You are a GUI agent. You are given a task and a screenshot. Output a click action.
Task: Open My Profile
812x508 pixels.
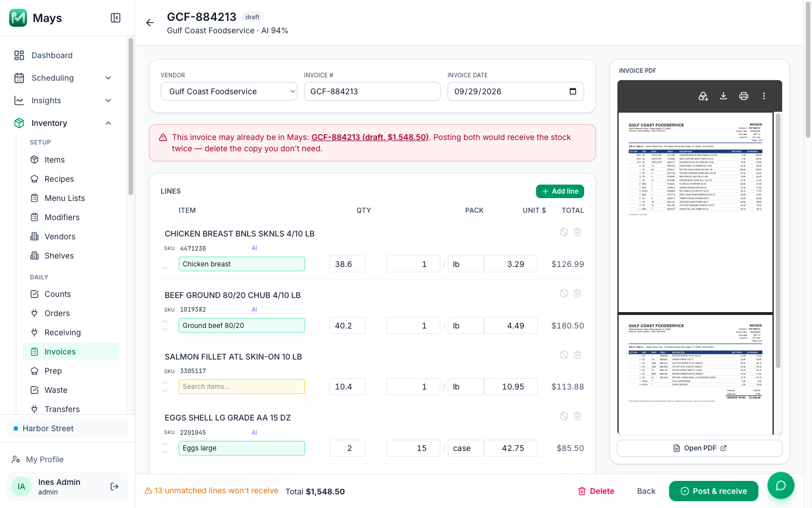click(45, 459)
